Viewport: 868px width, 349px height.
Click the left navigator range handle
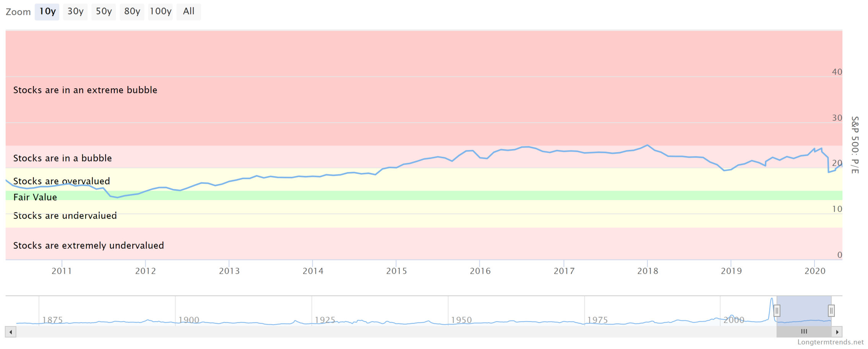pos(777,310)
